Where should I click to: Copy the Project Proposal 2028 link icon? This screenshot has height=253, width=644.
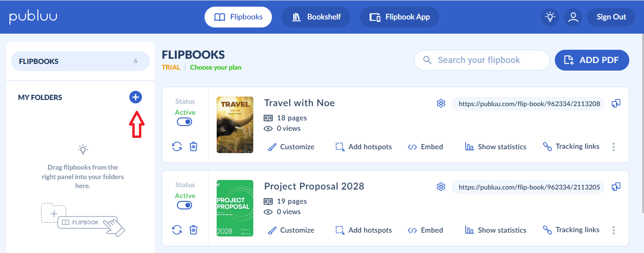[616, 187]
